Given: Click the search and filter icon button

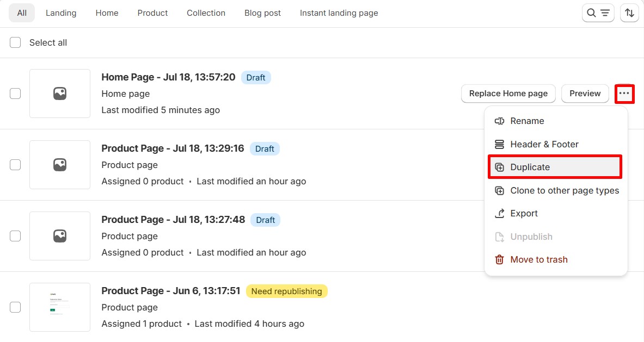Looking at the screenshot, I should click(598, 13).
